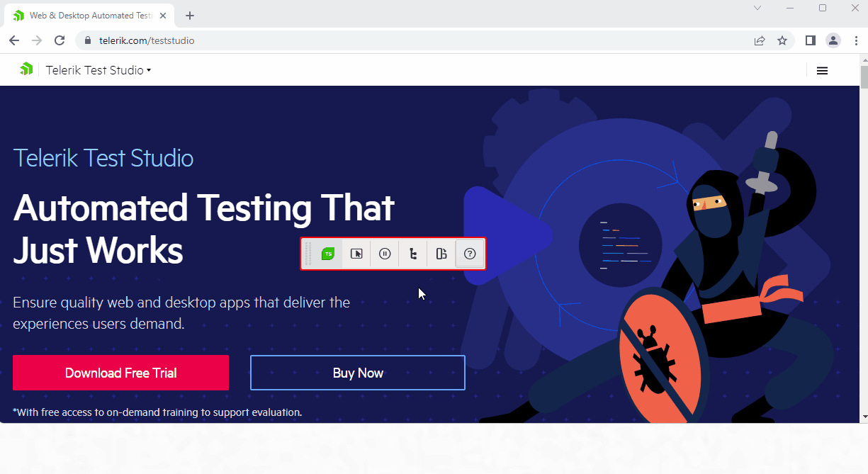Click the 'Automated Testing That Just Works' heading
Image resolution: width=868 pixels, height=474 pixels.
click(x=204, y=229)
